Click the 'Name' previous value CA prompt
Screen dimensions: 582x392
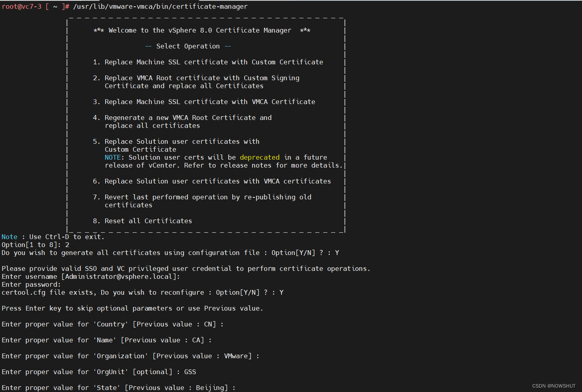[106, 340]
